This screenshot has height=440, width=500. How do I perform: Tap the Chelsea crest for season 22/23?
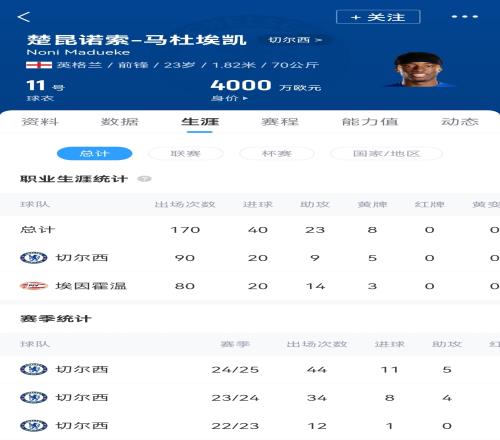pos(34,425)
